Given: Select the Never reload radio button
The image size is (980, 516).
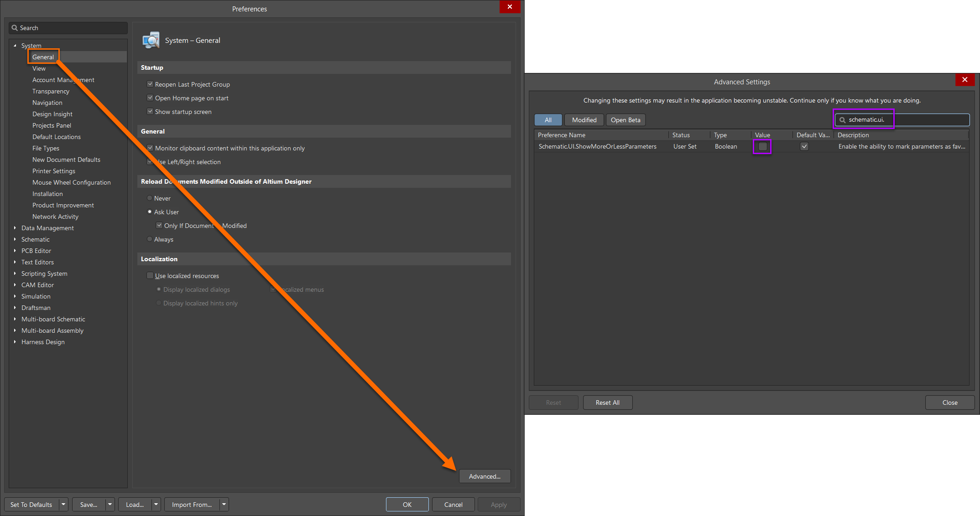Looking at the screenshot, I should [150, 198].
